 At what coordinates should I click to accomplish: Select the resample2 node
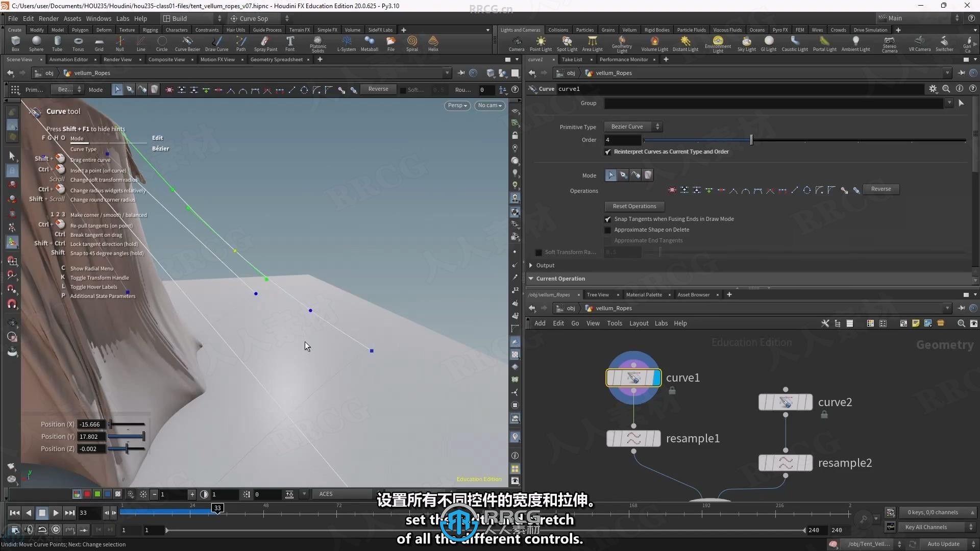pos(786,463)
